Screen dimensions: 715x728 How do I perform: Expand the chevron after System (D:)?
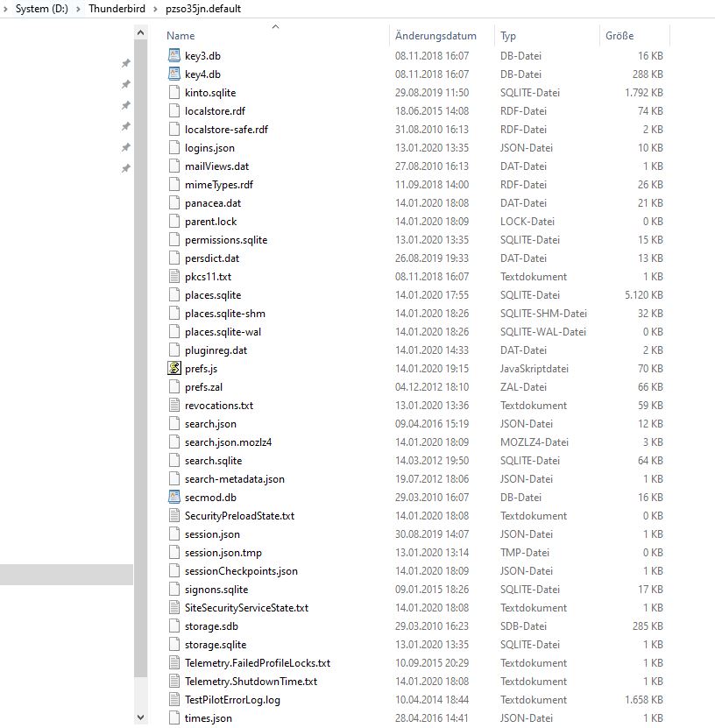[79, 9]
